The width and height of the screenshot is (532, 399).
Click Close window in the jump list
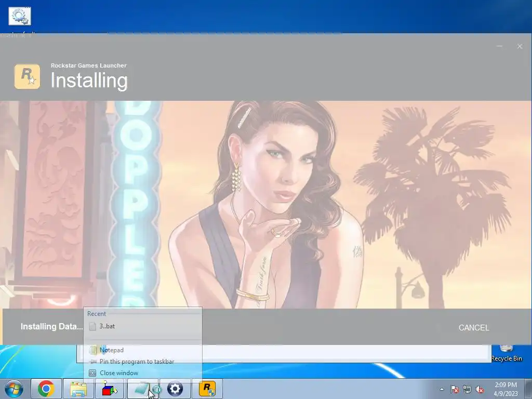142,373
